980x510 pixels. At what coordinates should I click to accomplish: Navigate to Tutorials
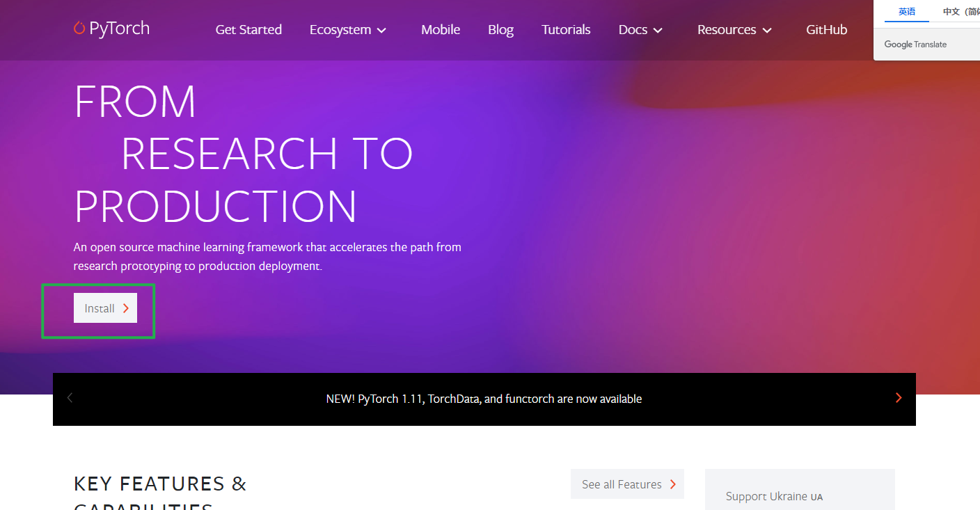[566, 30]
